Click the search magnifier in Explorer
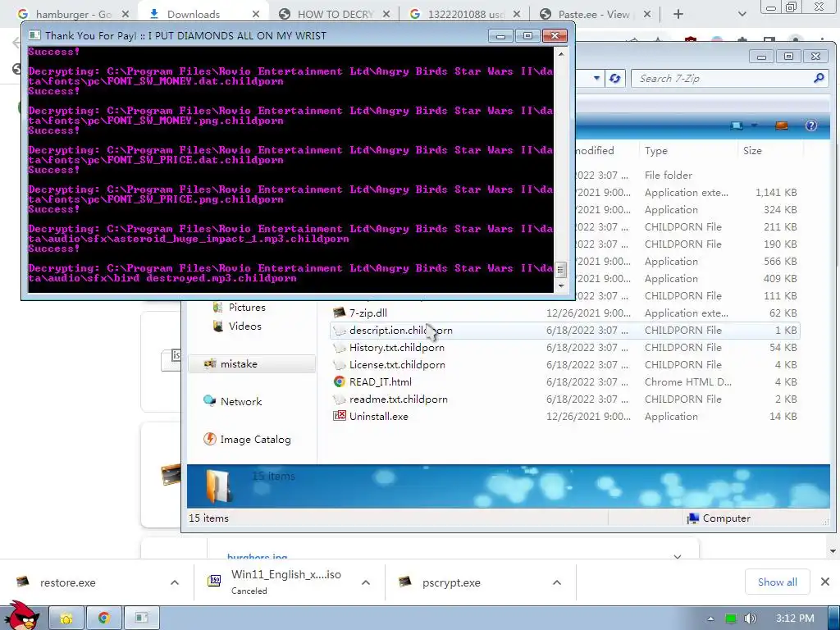The height and width of the screenshot is (630, 840). coord(819,78)
